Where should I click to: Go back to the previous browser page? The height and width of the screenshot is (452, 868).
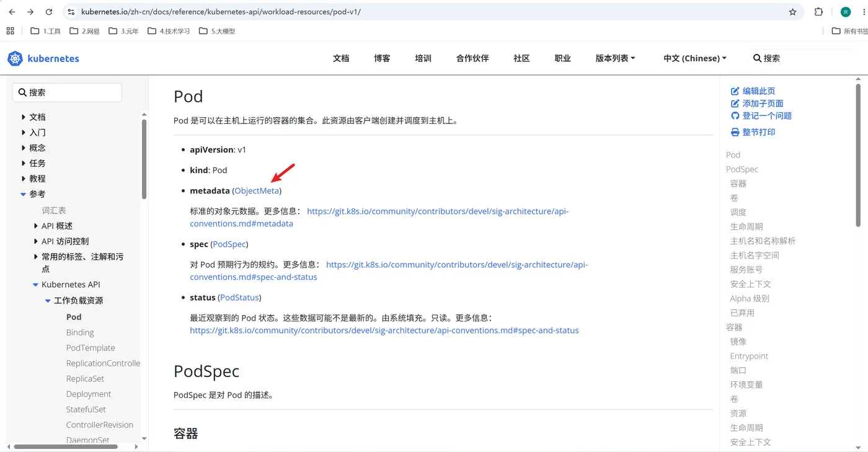coord(12,12)
